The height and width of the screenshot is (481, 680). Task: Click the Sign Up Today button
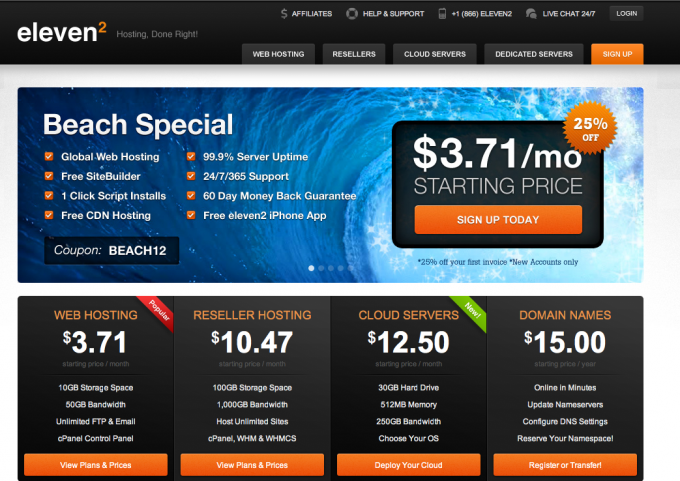tap(498, 219)
